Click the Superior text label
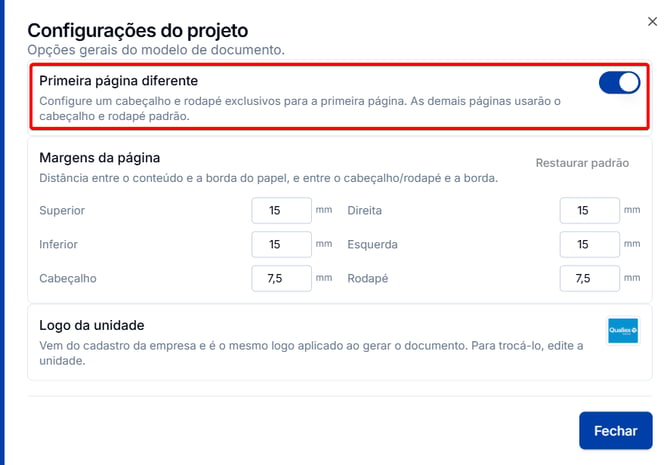Viewport: 670px width, 465px height. [x=62, y=210]
